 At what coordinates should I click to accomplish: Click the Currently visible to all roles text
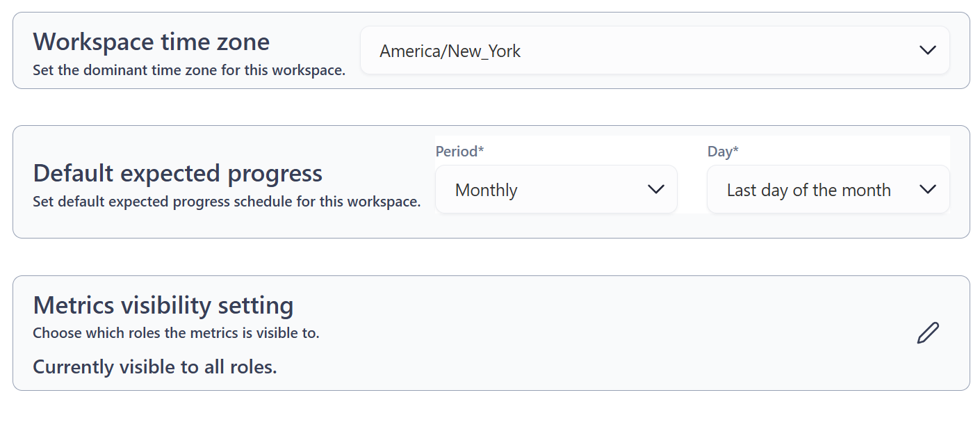coord(155,367)
